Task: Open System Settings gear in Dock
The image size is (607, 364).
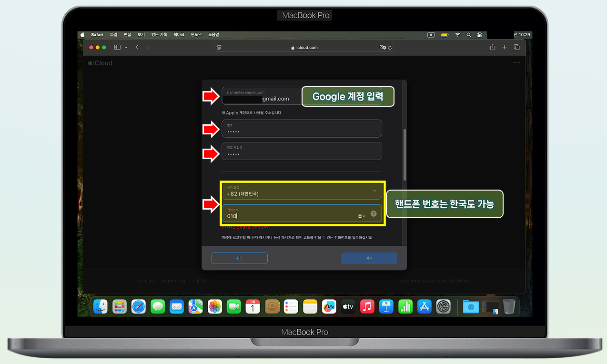Action: coord(444,306)
